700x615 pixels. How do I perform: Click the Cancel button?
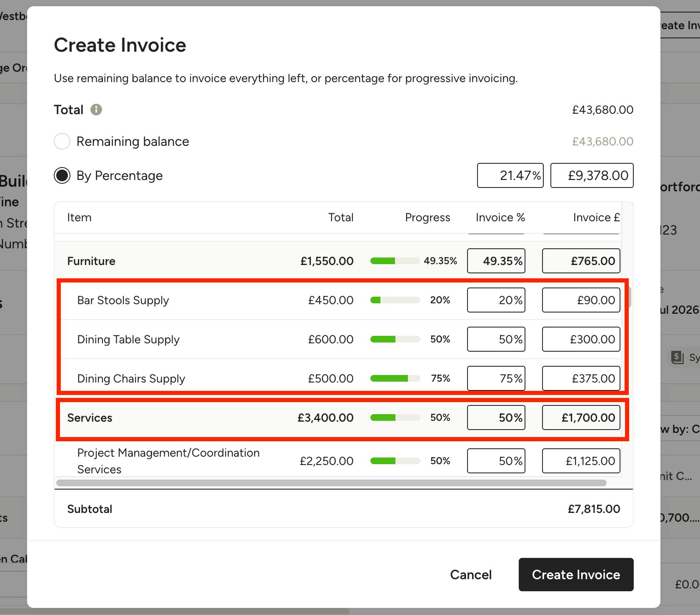[471, 575]
